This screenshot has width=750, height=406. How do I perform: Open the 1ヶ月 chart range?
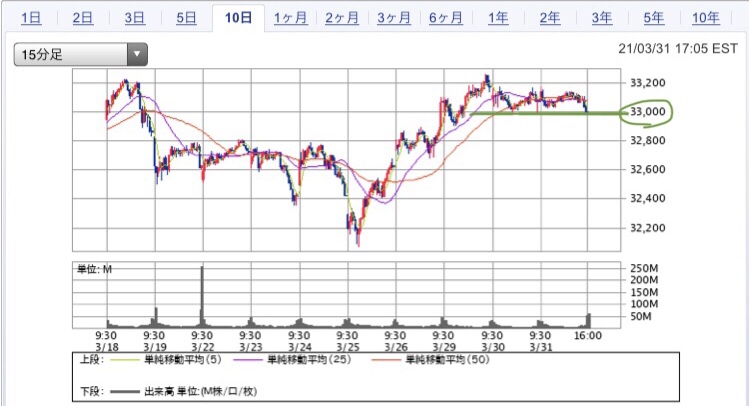pos(290,18)
